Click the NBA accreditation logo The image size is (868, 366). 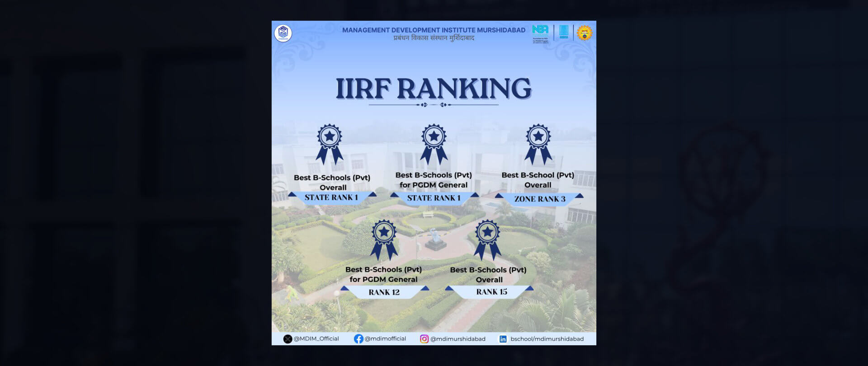point(540,33)
